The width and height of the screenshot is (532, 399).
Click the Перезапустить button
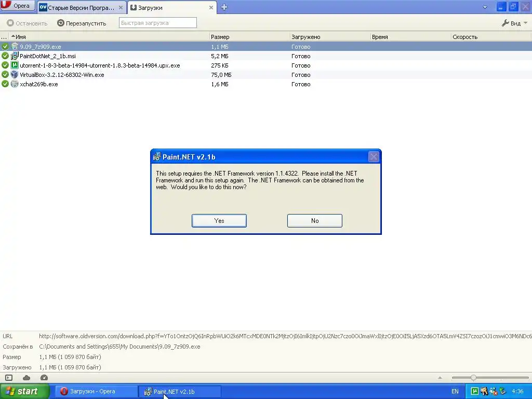(x=82, y=23)
